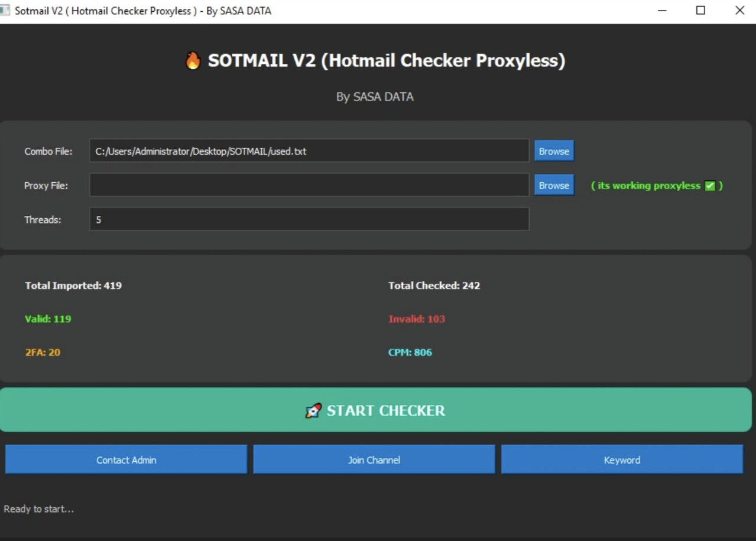Click the 'Combo File:' label
Screen dimensions: 756x541
click(48, 151)
